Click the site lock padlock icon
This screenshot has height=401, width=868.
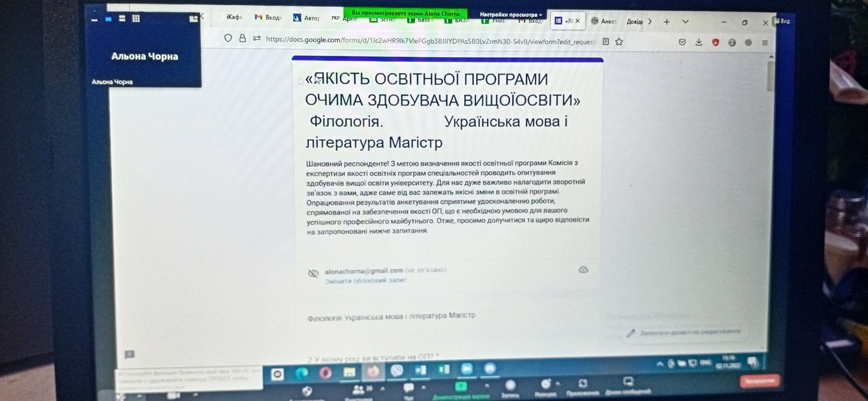coord(242,38)
